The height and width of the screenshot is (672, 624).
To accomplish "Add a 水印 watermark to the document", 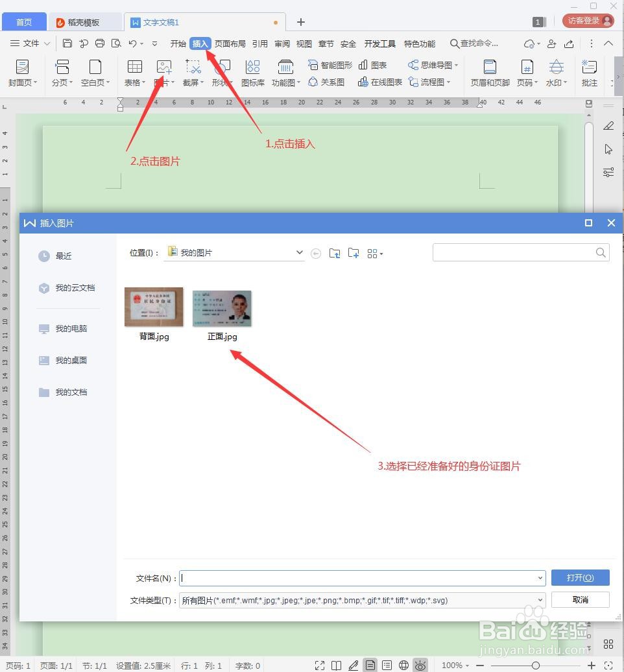I will (x=557, y=71).
